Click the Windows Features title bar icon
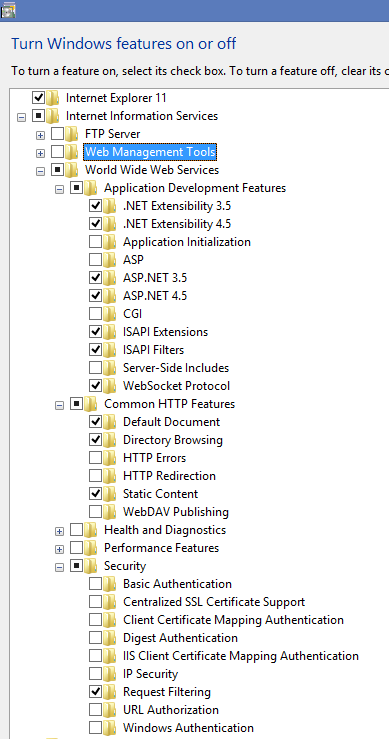Screen dimensions: 389x739 (8, 10)
